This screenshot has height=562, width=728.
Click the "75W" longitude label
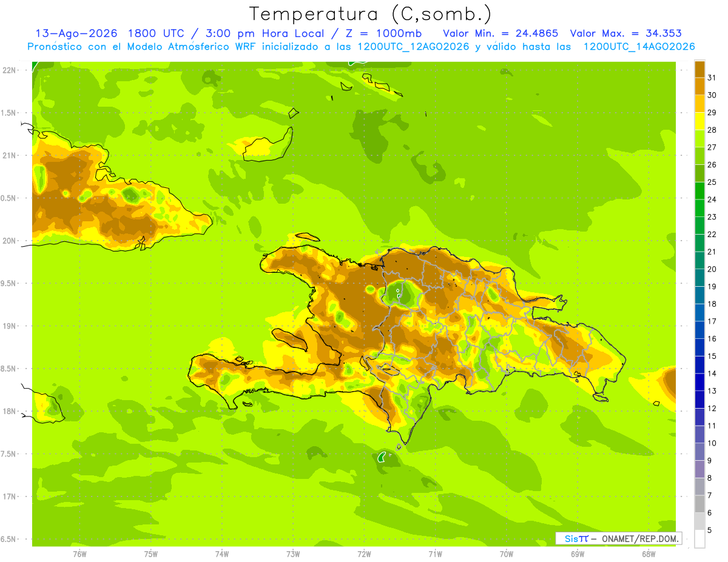tap(151, 554)
